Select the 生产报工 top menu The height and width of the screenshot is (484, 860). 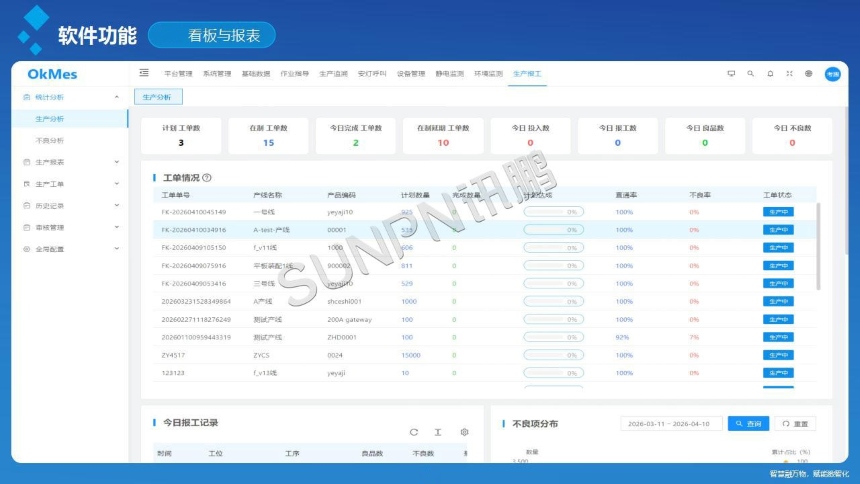click(x=527, y=74)
